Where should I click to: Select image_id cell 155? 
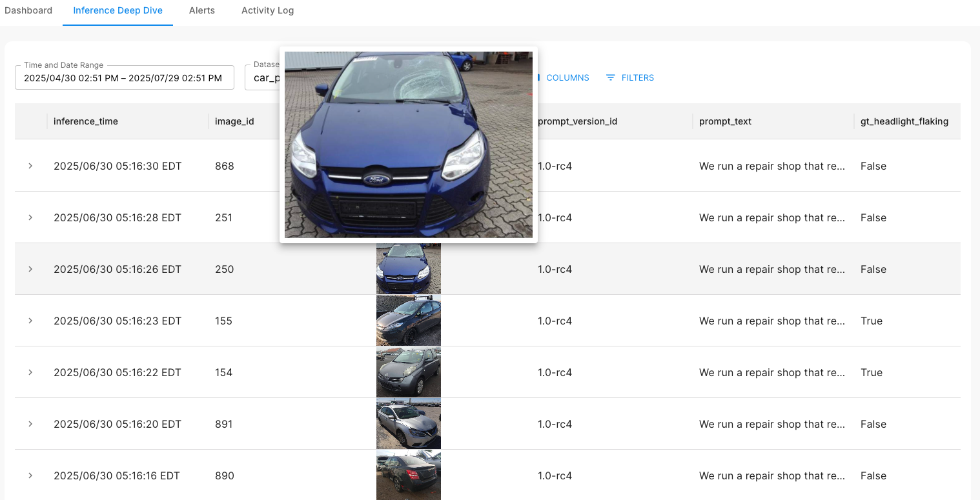(223, 321)
